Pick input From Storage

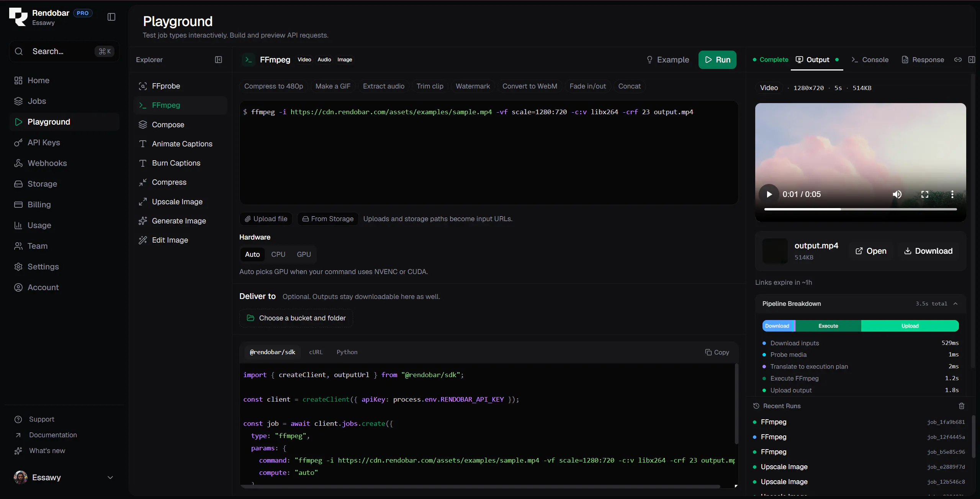(328, 219)
